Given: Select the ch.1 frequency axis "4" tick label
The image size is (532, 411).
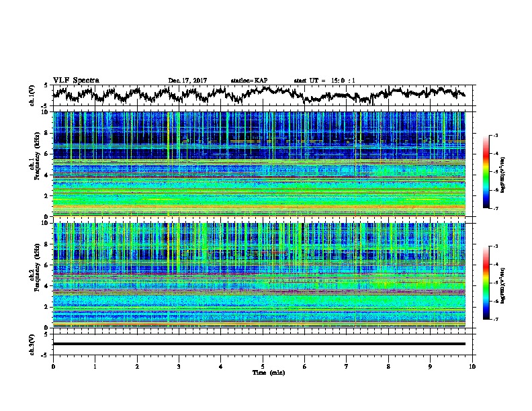Looking at the screenshot, I should point(47,175).
